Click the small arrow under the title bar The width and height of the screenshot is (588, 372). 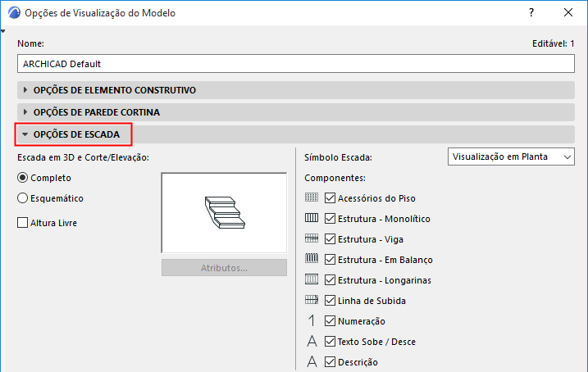(2, 31)
